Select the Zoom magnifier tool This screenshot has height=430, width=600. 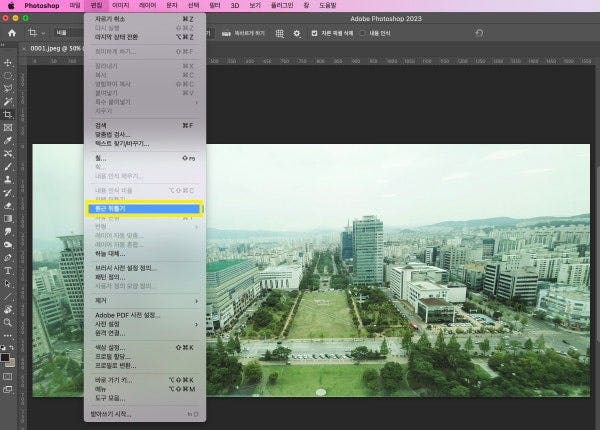tap(8, 322)
